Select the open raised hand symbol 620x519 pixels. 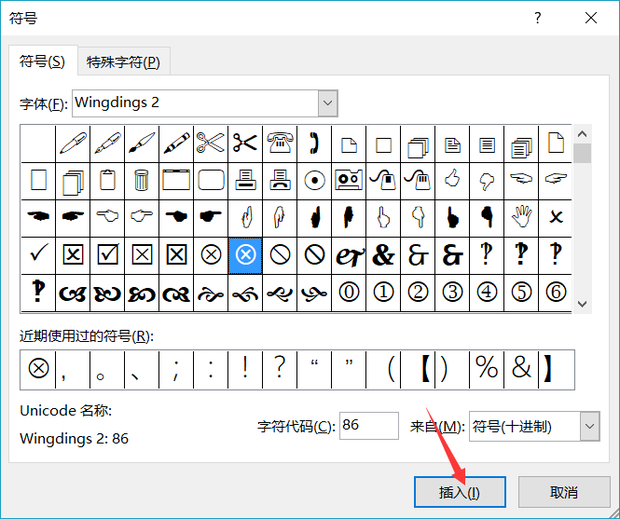(521, 218)
